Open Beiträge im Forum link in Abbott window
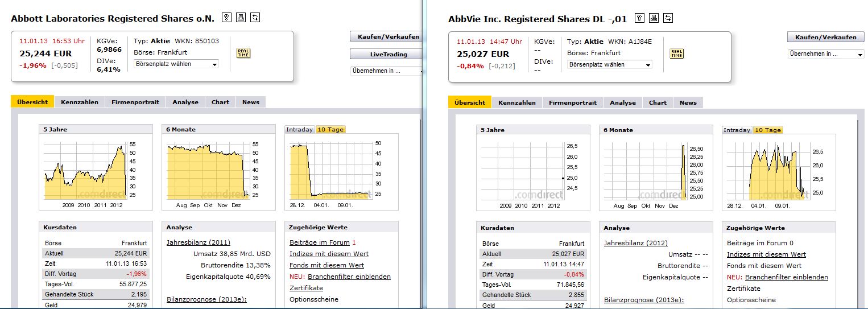Screen dimensions: 868x309 320,242
